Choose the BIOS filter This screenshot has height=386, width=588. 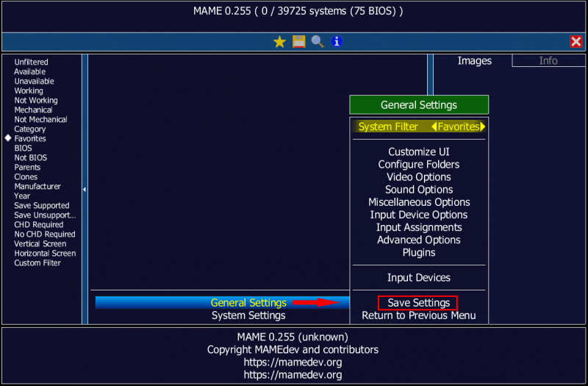[x=23, y=149]
